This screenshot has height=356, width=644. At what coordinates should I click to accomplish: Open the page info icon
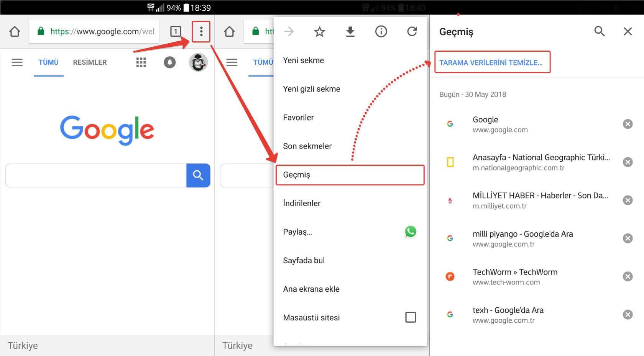click(381, 31)
